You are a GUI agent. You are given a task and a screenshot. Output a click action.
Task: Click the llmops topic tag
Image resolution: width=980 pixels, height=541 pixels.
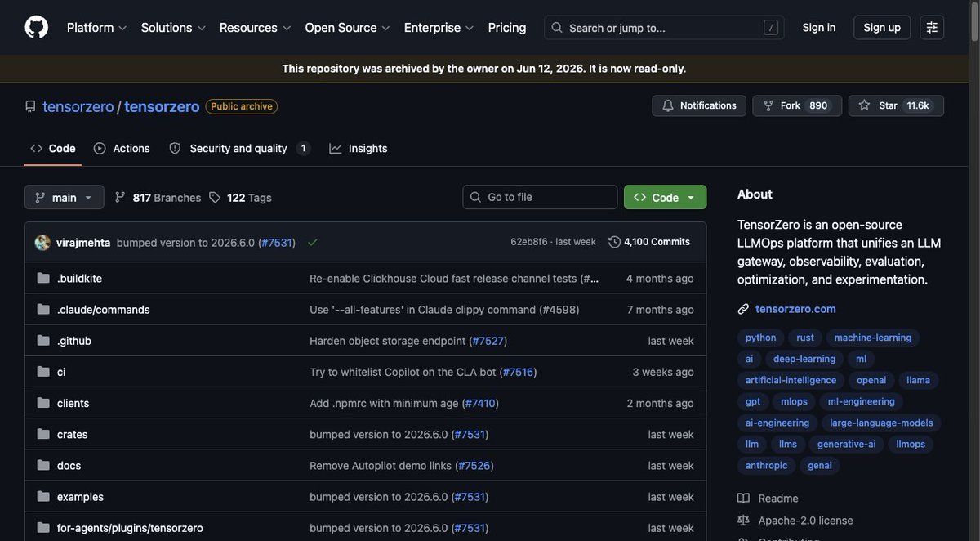[911, 444]
